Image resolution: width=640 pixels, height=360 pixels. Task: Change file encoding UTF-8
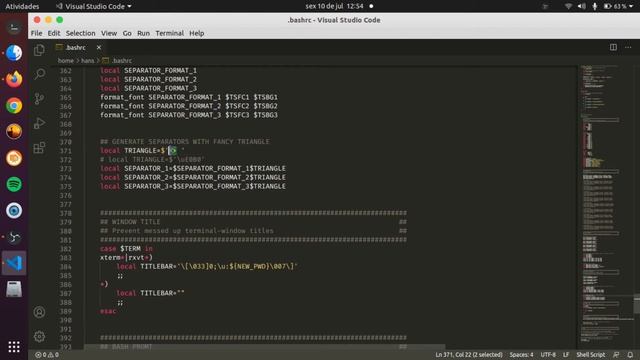[548, 355]
